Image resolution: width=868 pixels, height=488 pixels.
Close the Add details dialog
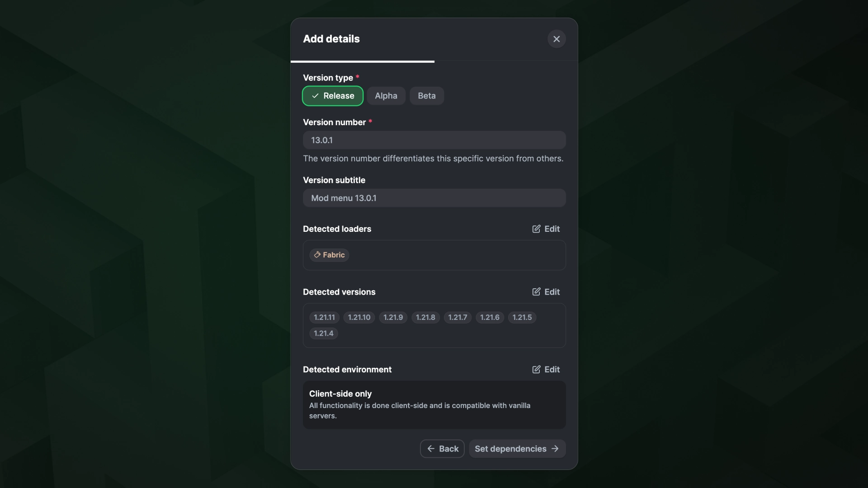pos(557,39)
